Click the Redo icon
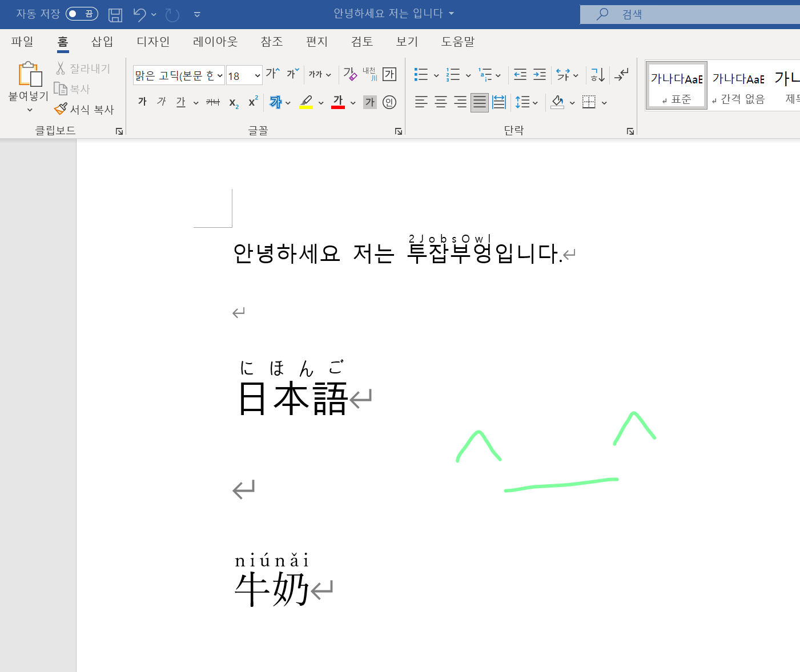This screenshot has width=800, height=672. (172, 15)
